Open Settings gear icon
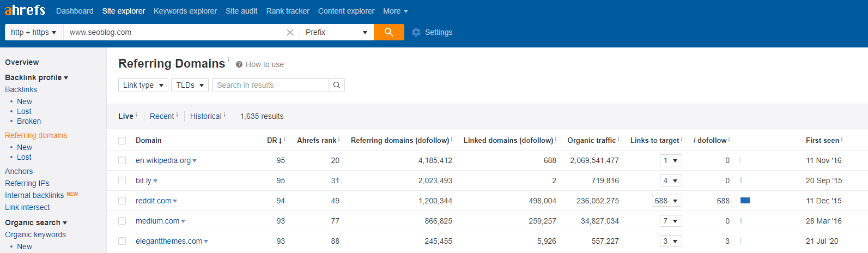Viewport: 868px width, 253px height. (416, 32)
